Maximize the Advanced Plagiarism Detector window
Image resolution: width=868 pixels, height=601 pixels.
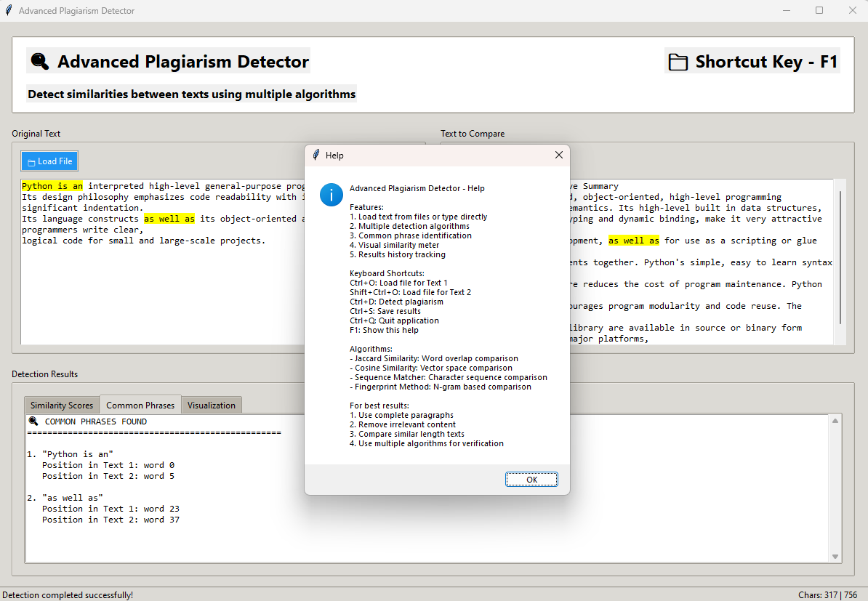pos(819,11)
